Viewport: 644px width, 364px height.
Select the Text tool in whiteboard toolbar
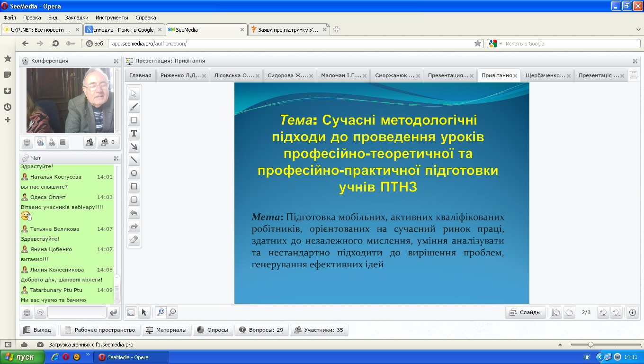[x=134, y=133]
